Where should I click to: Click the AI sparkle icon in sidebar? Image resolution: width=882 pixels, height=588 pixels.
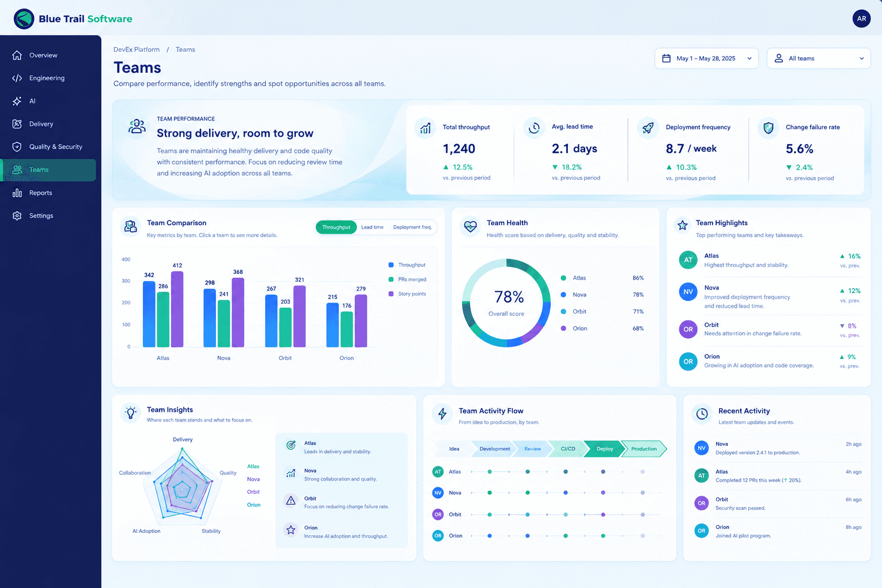click(x=17, y=101)
